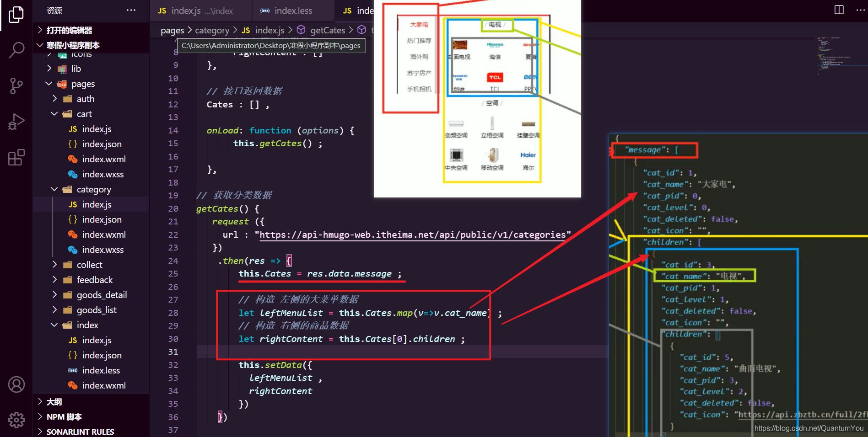The image size is (868, 437).
Task: Click the this.getCates() call on line 15
Action: pos(278,143)
